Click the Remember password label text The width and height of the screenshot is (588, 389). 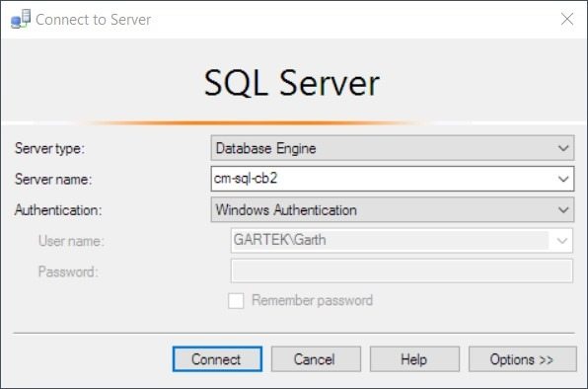point(312,300)
